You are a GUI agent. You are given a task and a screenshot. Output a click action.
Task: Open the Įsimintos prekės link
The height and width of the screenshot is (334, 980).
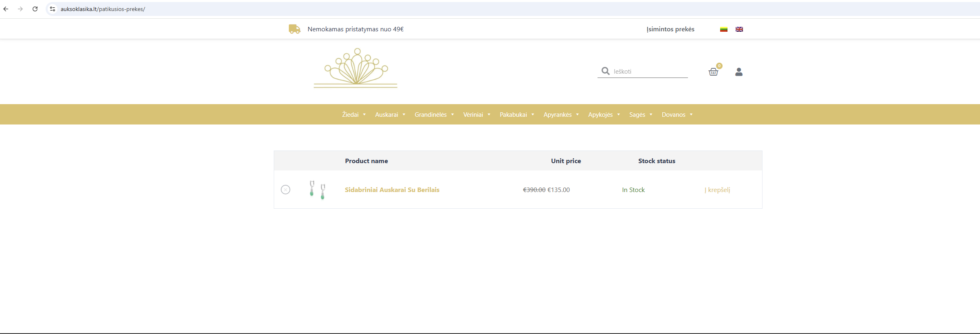coord(670,29)
